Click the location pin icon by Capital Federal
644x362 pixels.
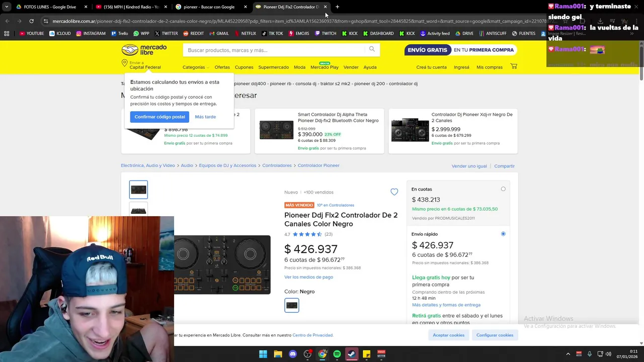click(124, 63)
